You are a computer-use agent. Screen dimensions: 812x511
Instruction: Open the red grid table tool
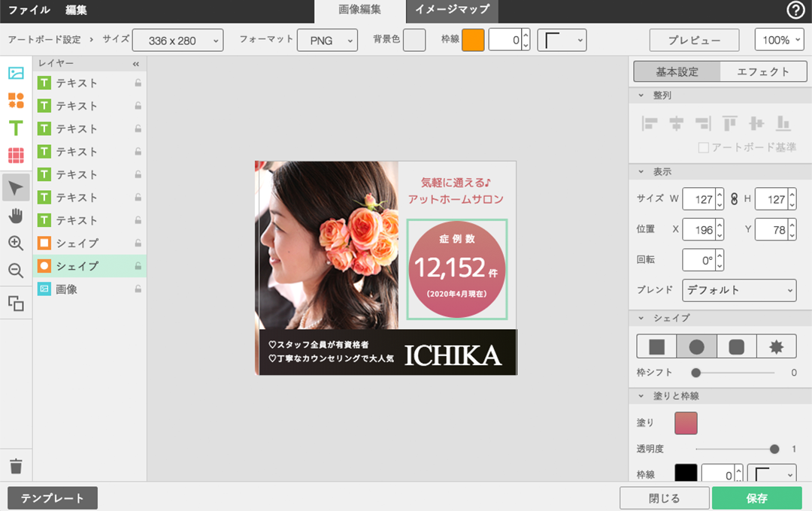pos(16,156)
